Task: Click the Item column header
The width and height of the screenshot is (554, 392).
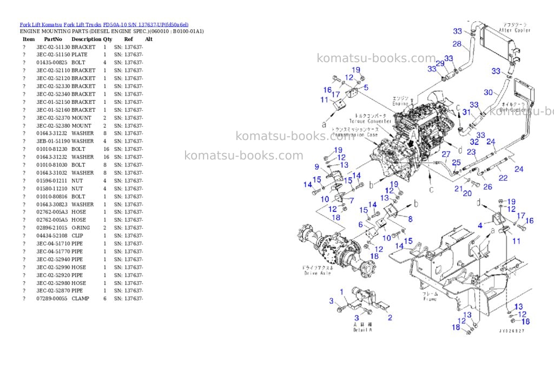Action: (29, 39)
